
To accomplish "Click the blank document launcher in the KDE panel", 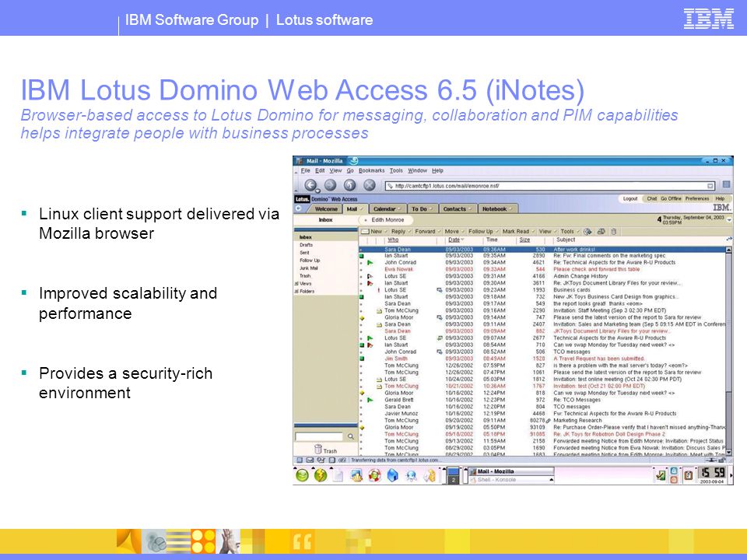I will coord(338,475).
